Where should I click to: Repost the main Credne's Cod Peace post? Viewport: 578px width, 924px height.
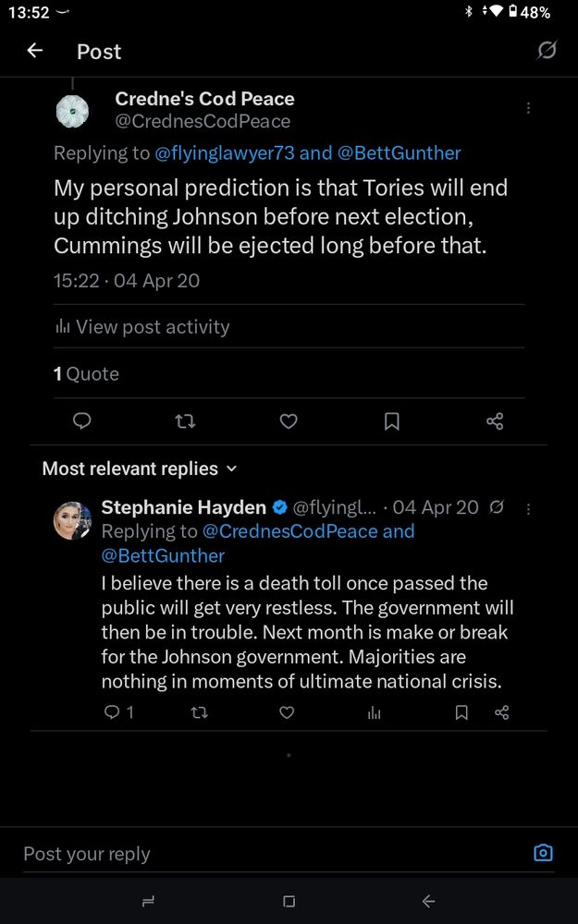click(x=185, y=421)
